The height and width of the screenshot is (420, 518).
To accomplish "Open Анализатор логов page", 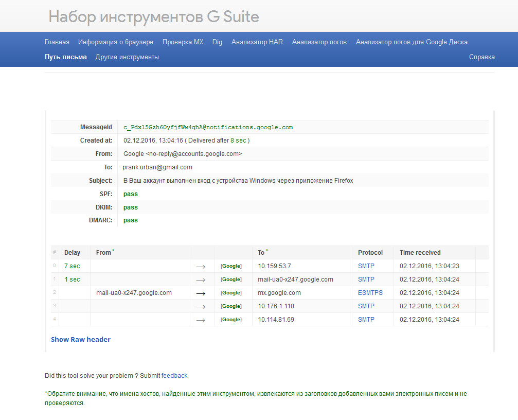I will point(319,42).
